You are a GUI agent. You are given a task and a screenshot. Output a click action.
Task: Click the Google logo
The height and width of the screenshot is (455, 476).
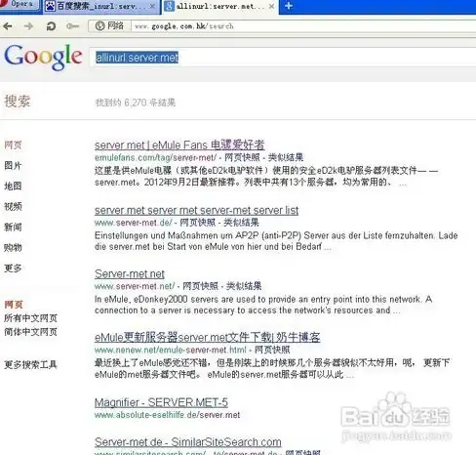[x=43, y=57]
